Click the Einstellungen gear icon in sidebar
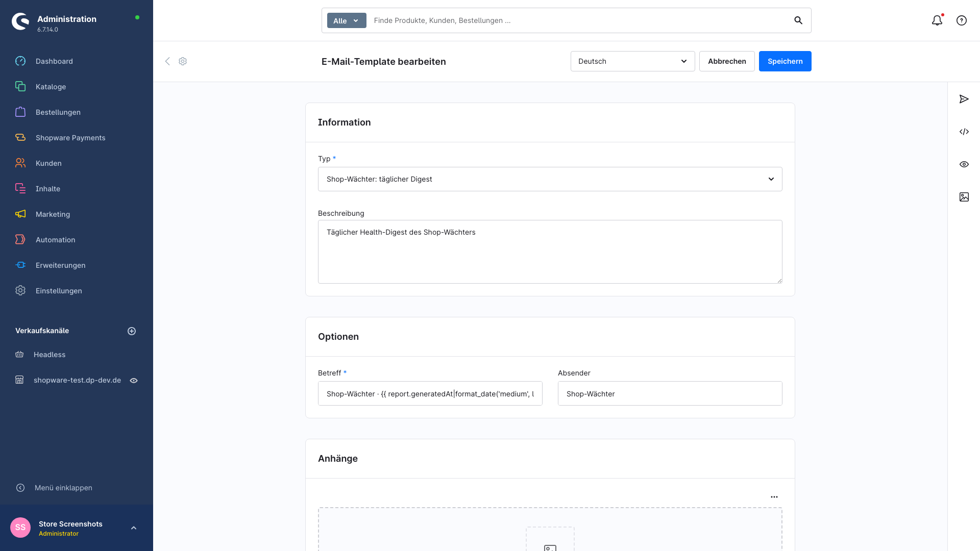 (x=20, y=291)
